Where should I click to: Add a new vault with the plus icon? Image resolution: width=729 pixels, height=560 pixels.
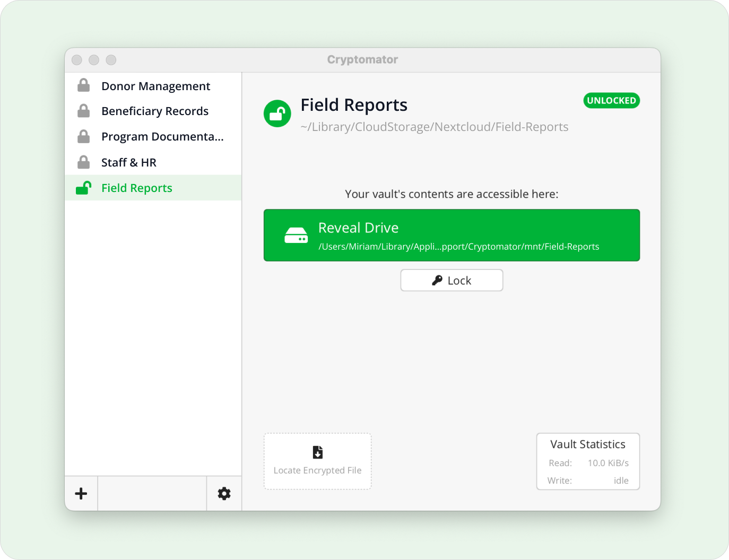81,493
